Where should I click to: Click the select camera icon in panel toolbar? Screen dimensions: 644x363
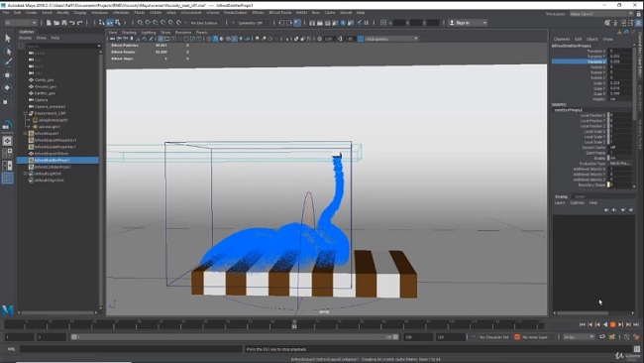pyautogui.click(x=112, y=39)
